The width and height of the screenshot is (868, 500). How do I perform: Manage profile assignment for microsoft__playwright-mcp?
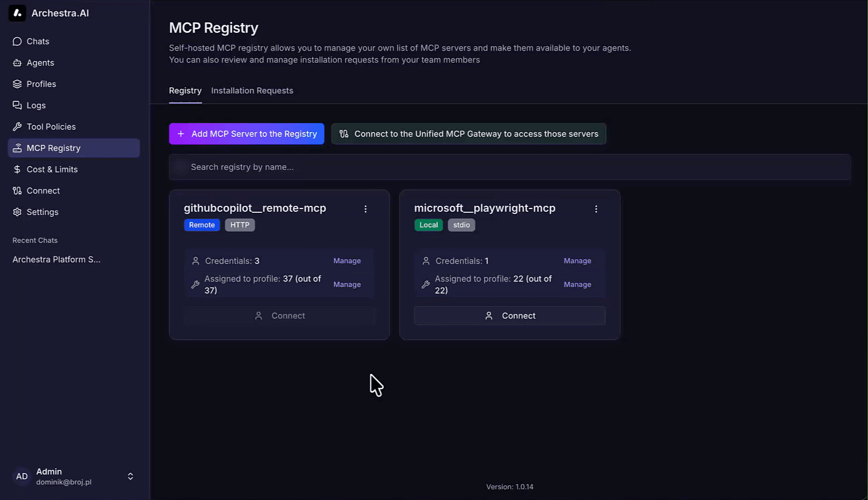click(x=577, y=284)
